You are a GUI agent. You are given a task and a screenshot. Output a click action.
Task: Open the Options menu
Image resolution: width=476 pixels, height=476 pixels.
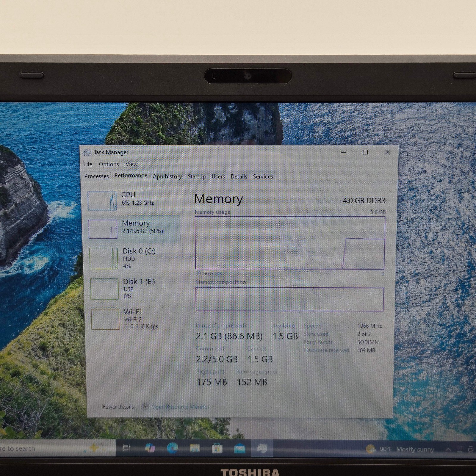click(x=109, y=164)
